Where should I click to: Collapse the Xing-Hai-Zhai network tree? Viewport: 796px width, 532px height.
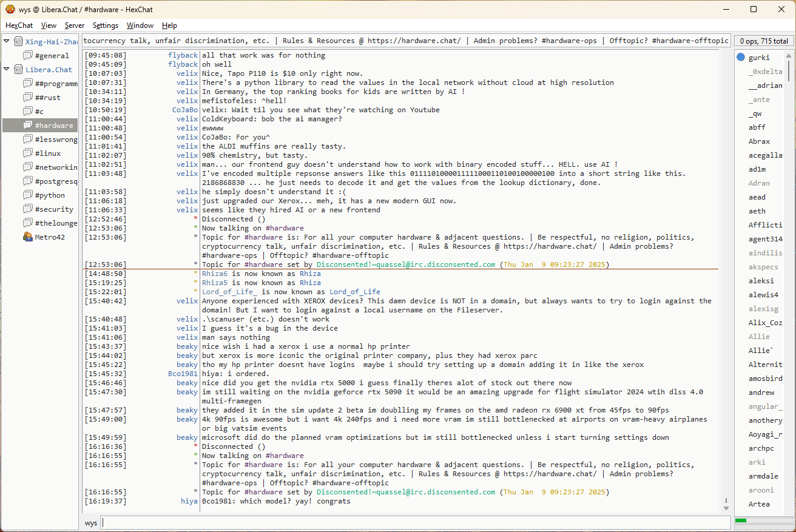(7, 42)
